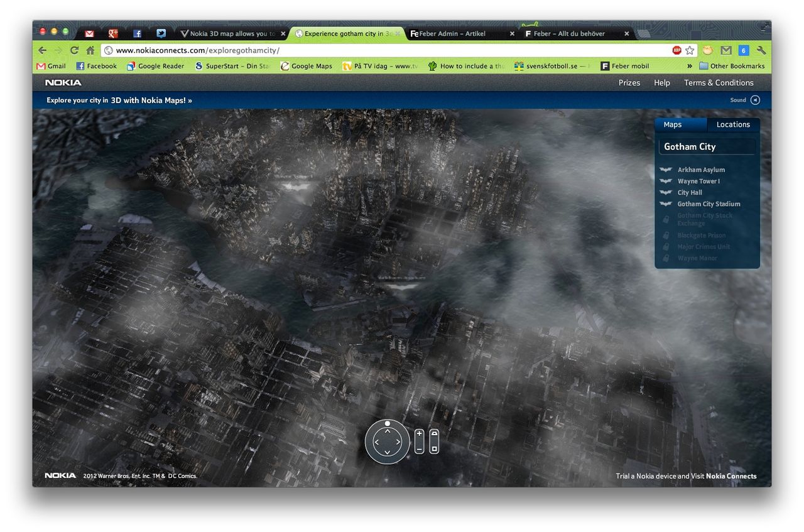
Task: Click the Wayne Tower I bat icon
Action: (x=667, y=181)
